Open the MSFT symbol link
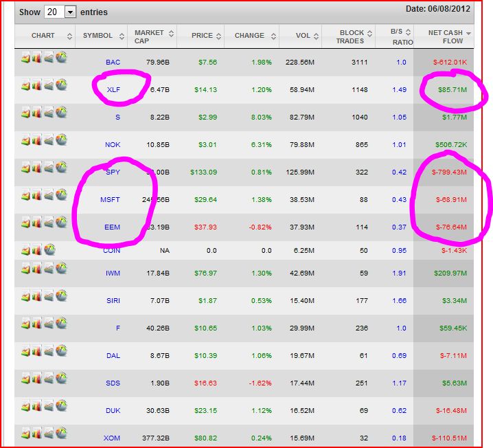This screenshot has height=448, width=493. pyautogui.click(x=110, y=200)
